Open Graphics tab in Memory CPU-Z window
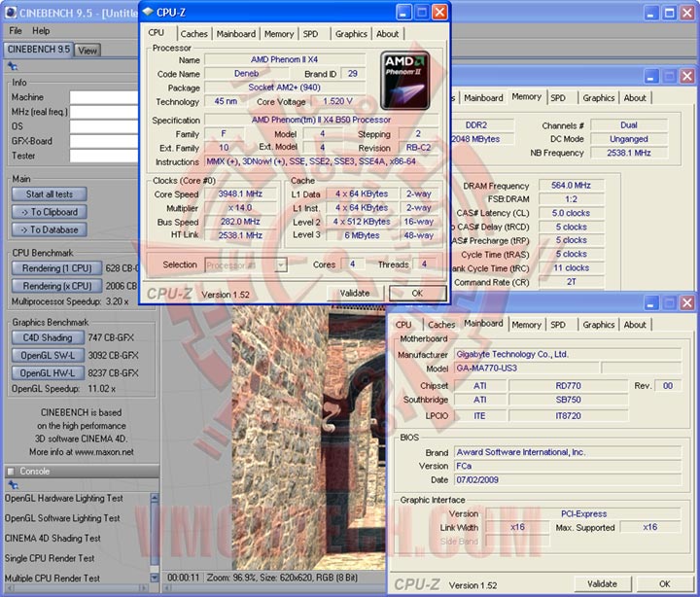 click(x=599, y=98)
